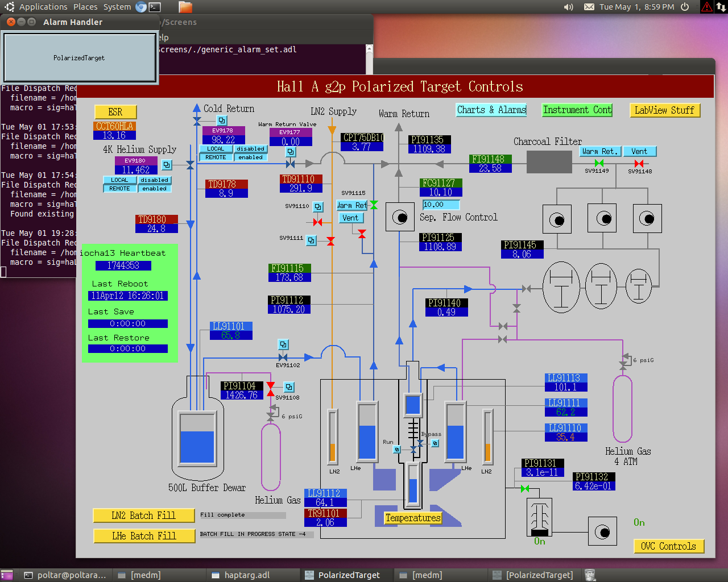This screenshot has width=728, height=582.
Task: Switch to PolarizedTarget taskbar window
Action: pos(349,575)
